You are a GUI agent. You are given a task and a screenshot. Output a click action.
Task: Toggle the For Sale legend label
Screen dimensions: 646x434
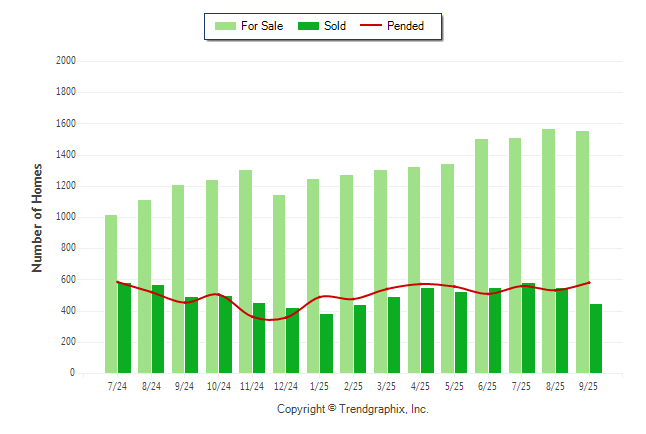[x=261, y=26]
